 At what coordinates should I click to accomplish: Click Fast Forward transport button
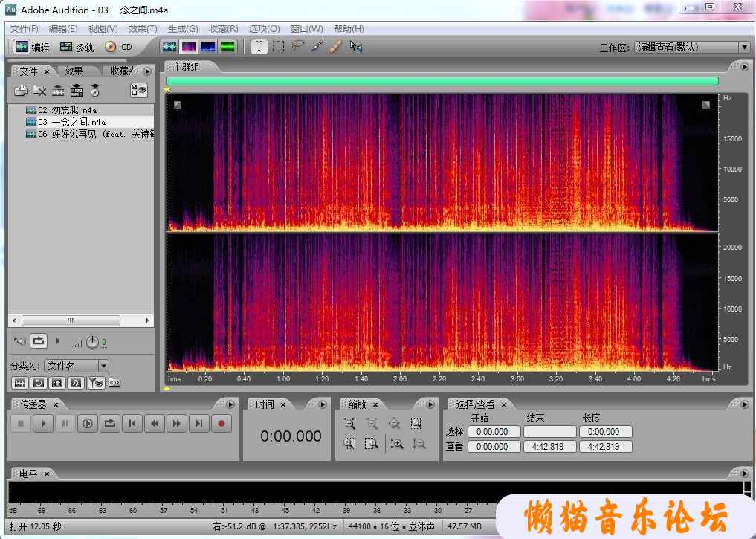coord(176,423)
